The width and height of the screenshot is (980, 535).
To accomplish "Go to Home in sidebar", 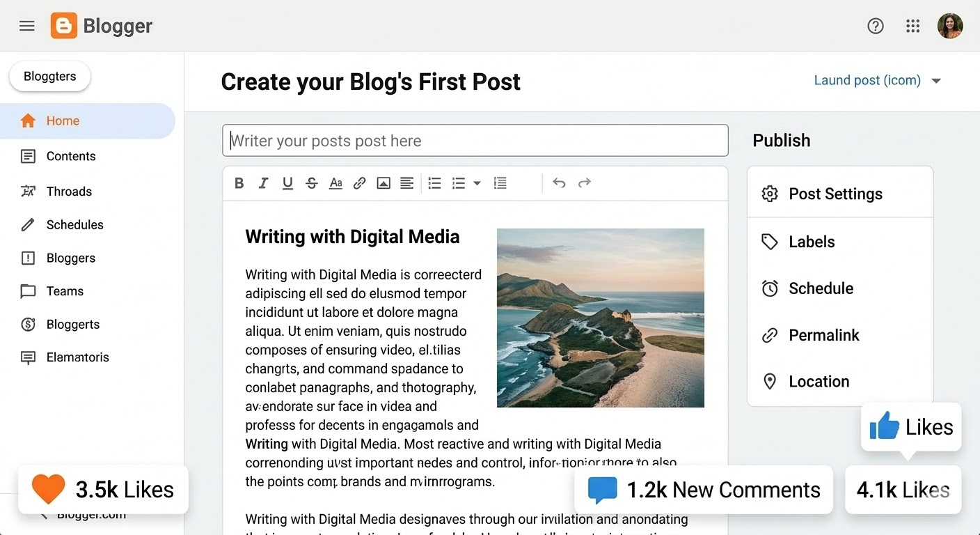I will 88,121.
